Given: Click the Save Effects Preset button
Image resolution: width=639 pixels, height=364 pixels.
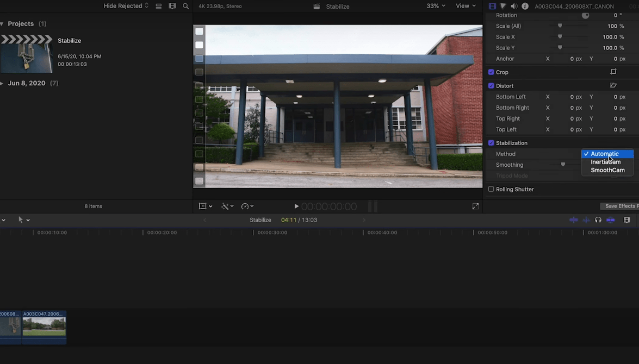Looking at the screenshot, I should tap(620, 206).
